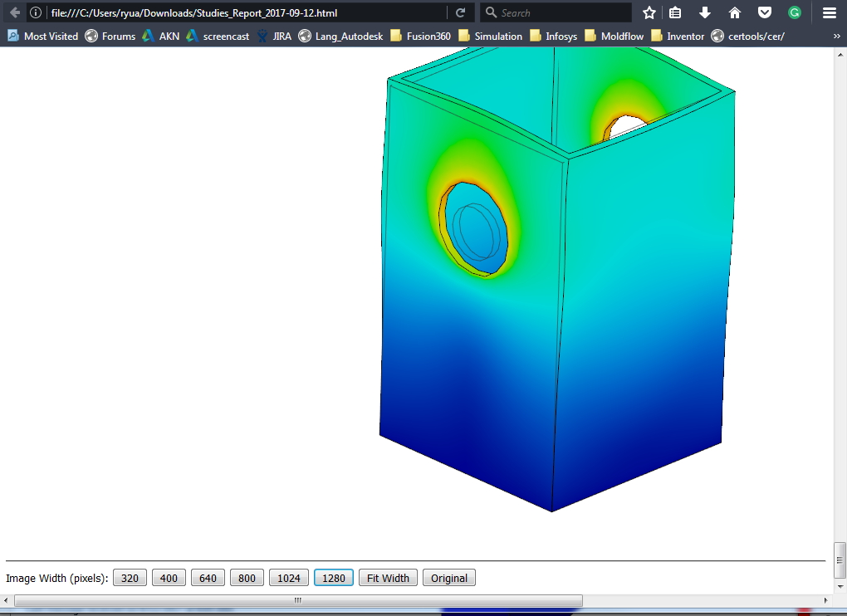Show bookmarks list icon
Image resolution: width=847 pixels, height=616 pixels.
(x=675, y=12)
